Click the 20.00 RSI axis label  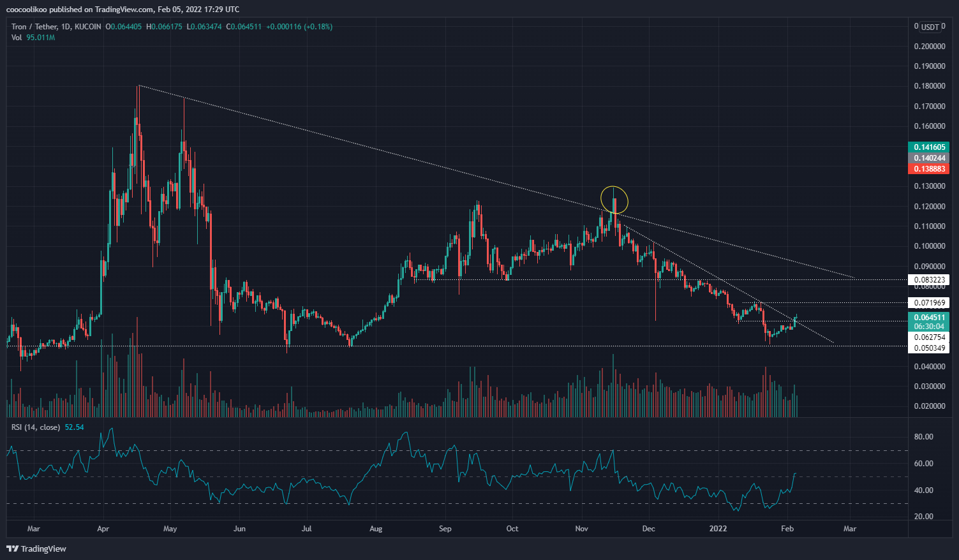924,517
